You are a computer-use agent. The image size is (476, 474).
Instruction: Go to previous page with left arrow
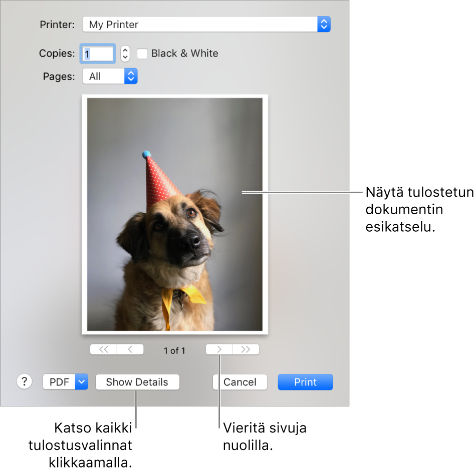click(x=130, y=349)
